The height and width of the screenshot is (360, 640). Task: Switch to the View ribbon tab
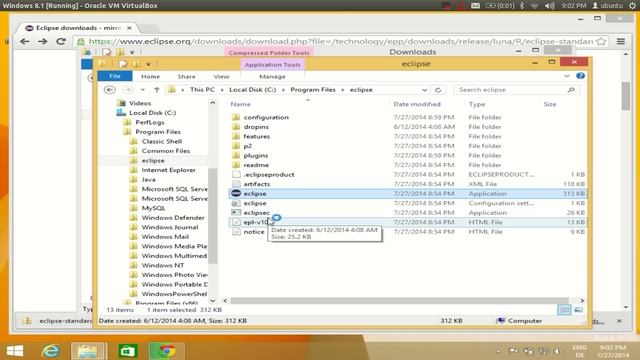[221, 76]
